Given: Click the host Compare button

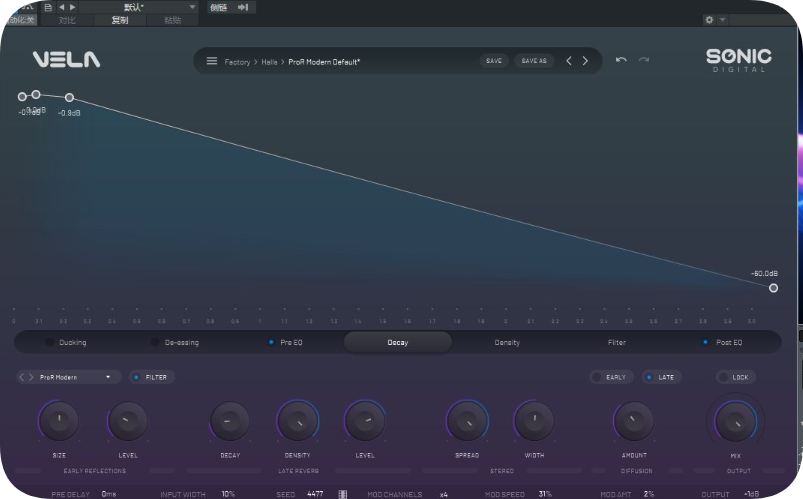Looking at the screenshot, I should 67,20.
